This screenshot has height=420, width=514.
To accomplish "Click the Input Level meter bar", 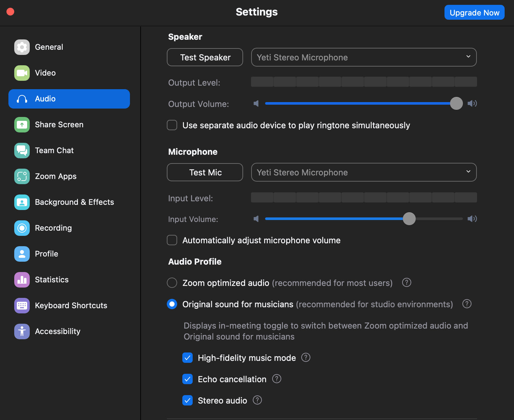I will point(364,197).
